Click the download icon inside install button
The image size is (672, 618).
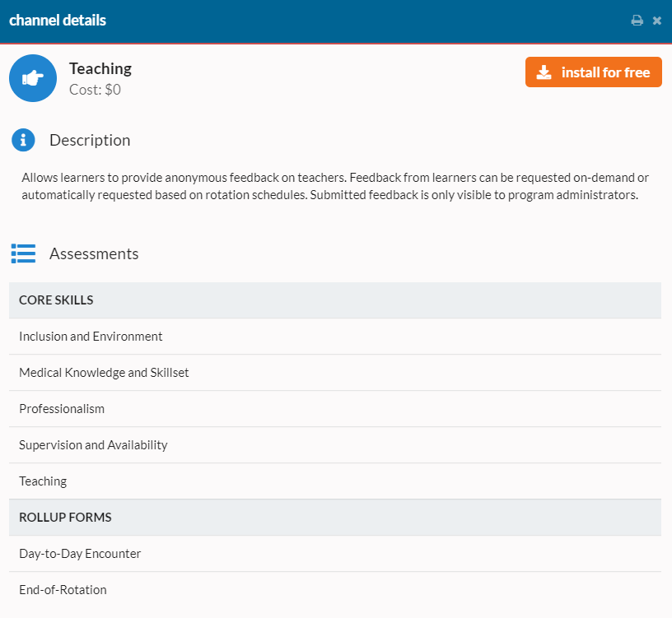click(544, 72)
